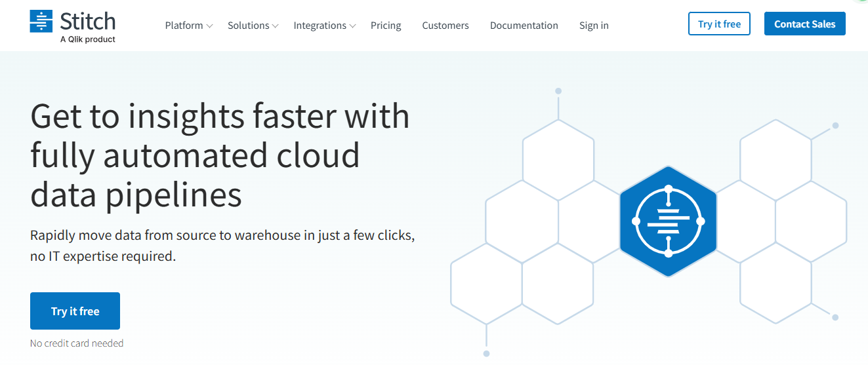
Task: Click the 'A Qlik product' tagline
Action: tap(87, 39)
